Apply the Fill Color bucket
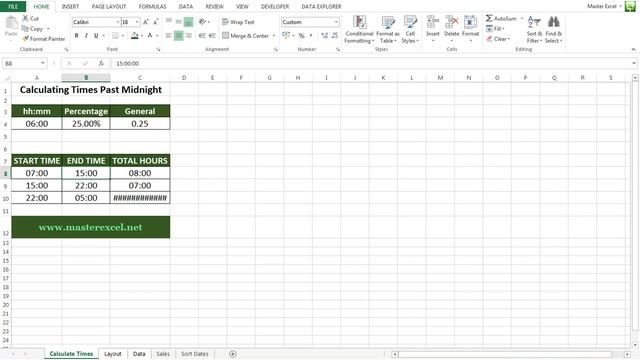This screenshot has width=640, height=360. 135,36
